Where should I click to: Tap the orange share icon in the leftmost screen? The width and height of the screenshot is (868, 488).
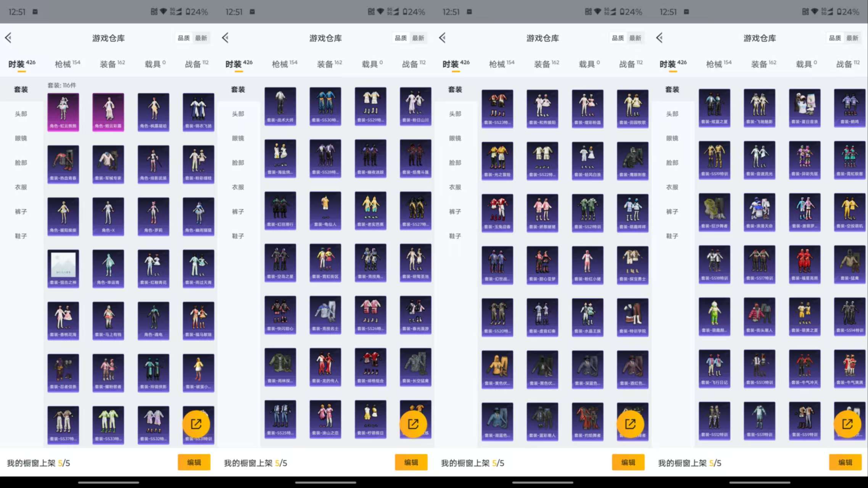coord(196,424)
